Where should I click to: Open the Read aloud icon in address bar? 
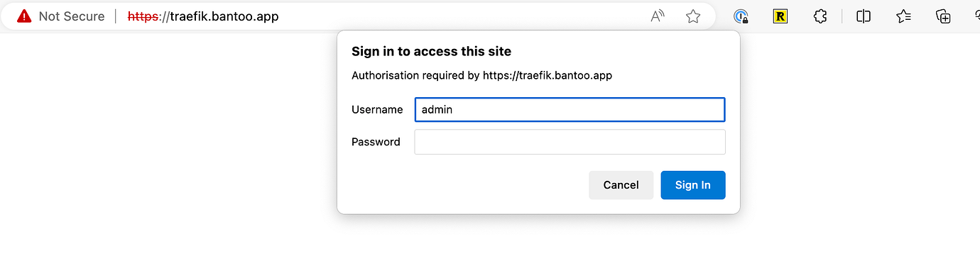[658, 16]
